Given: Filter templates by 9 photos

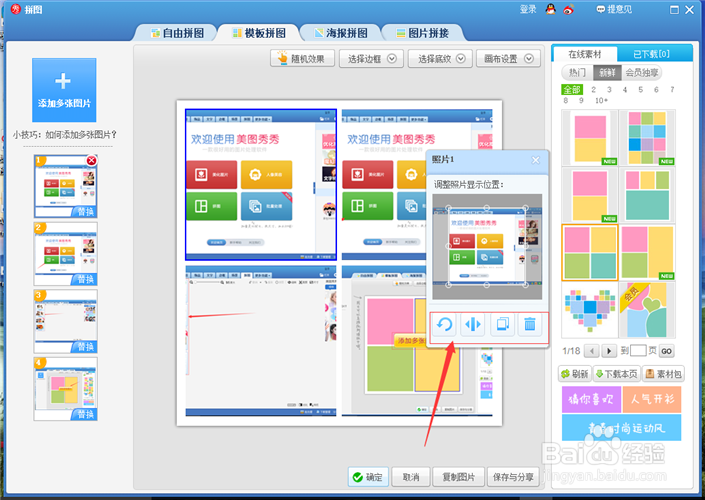Looking at the screenshot, I should click(x=581, y=100).
